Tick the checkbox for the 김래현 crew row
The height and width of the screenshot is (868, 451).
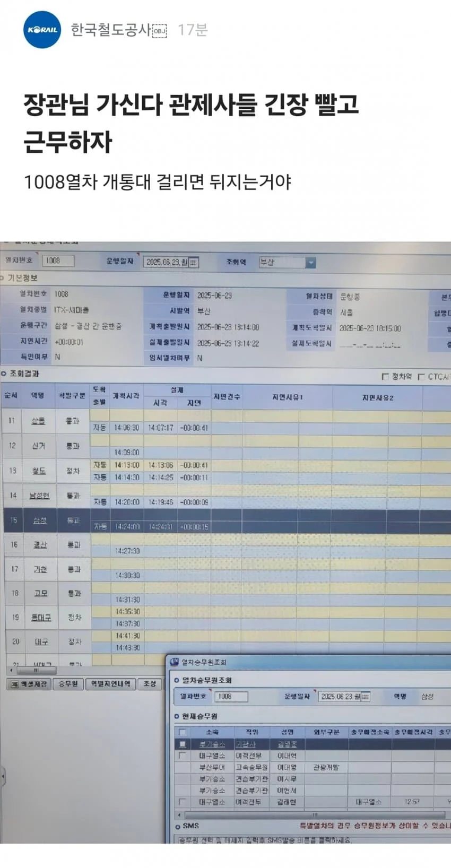[x=183, y=802]
